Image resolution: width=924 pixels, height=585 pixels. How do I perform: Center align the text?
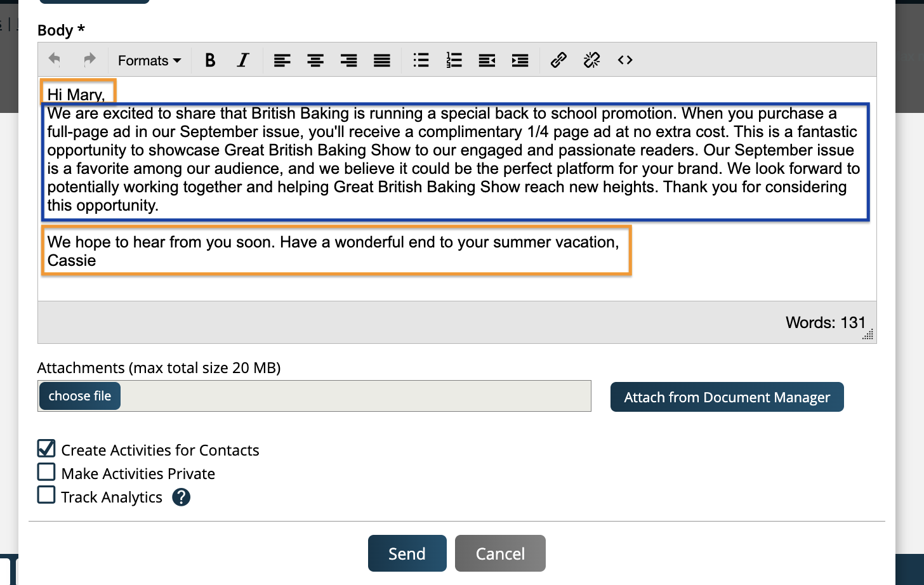click(315, 60)
